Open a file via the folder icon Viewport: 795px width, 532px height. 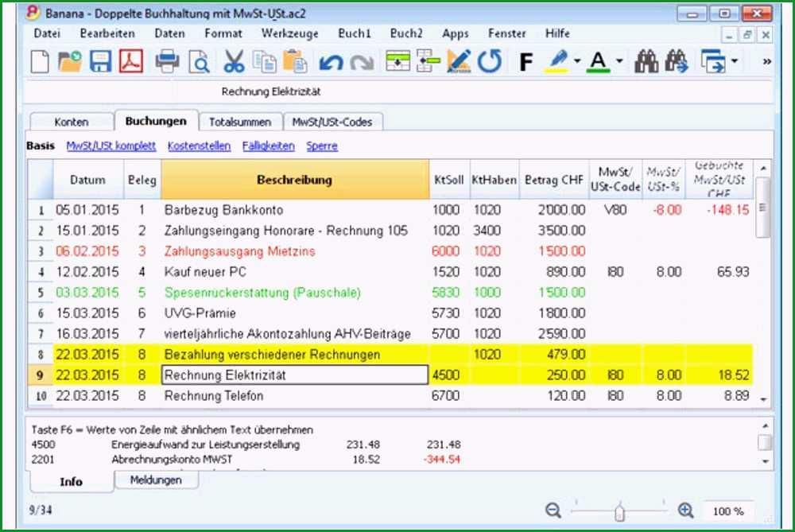[x=69, y=61]
